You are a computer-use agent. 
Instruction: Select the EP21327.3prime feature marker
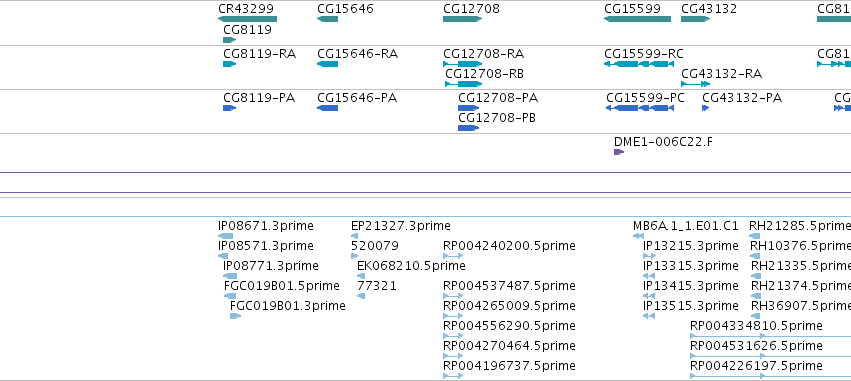click(354, 236)
